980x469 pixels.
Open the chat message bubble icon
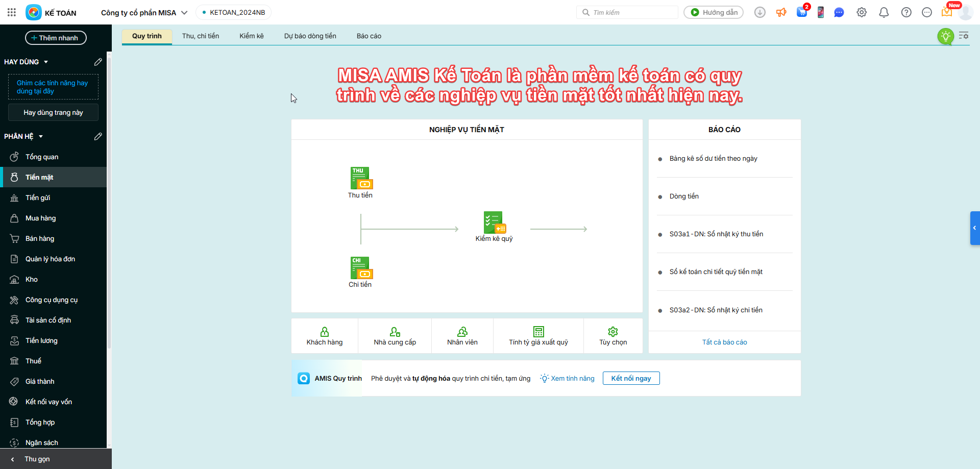click(839, 12)
